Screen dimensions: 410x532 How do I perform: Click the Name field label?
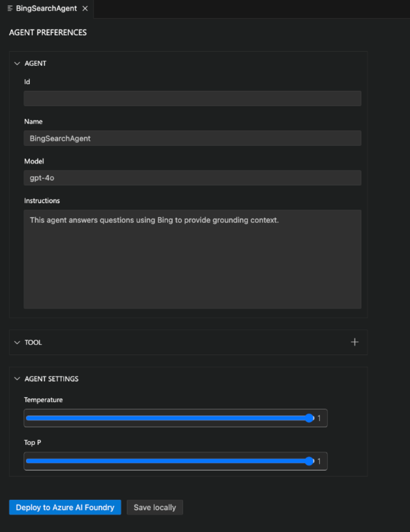point(33,121)
